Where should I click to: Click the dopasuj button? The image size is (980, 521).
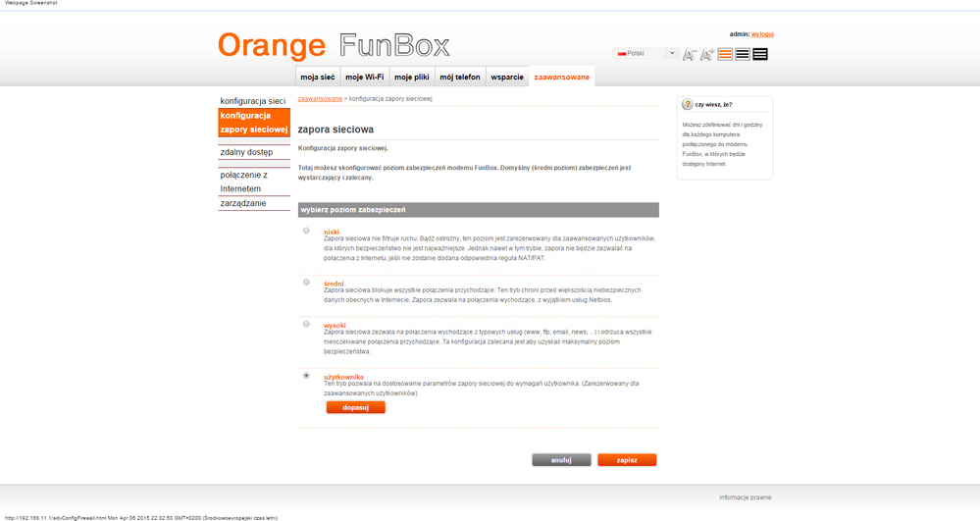pos(356,407)
